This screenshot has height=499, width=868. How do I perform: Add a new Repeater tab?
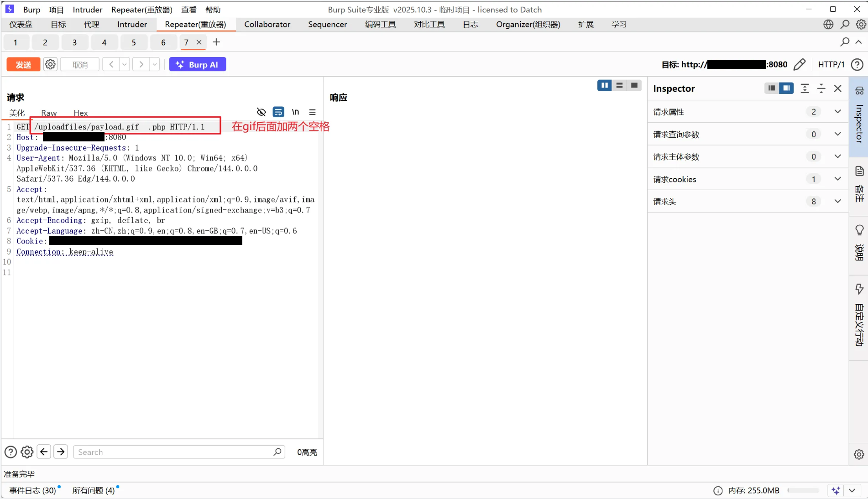[x=216, y=42]
